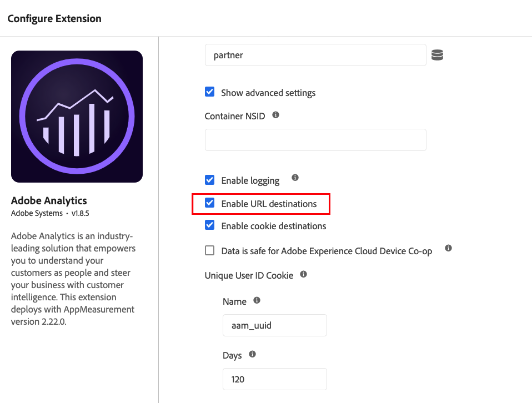The height and width of the screenshot is (403, 532).
Task: Click the Adobe Analytics extension logo
Action: [x=77, y=117]
